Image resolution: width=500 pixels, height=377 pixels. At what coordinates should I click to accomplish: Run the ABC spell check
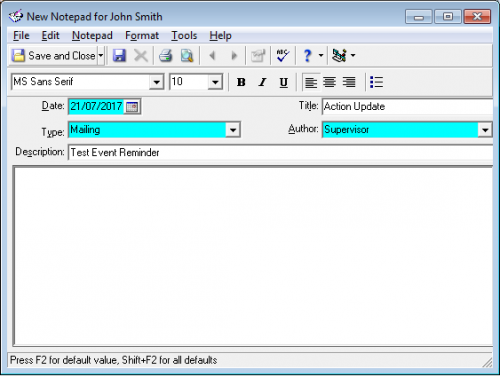coord(283,55)
